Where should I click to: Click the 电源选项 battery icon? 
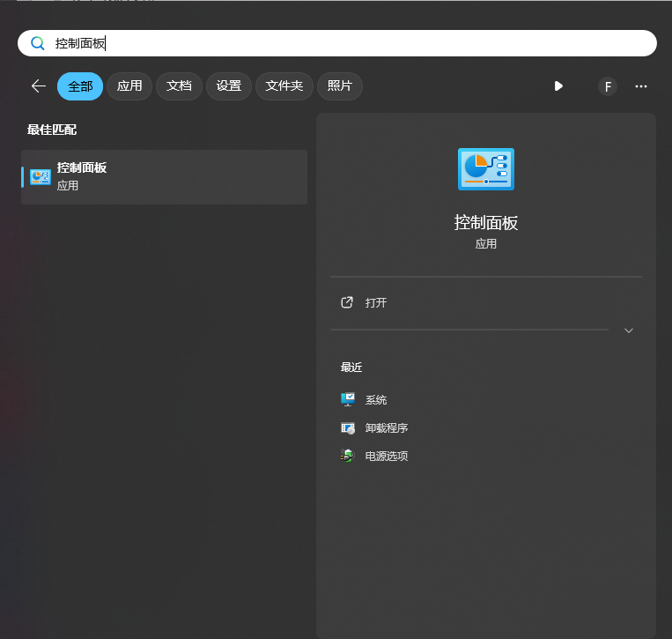(x=348, y=457)
